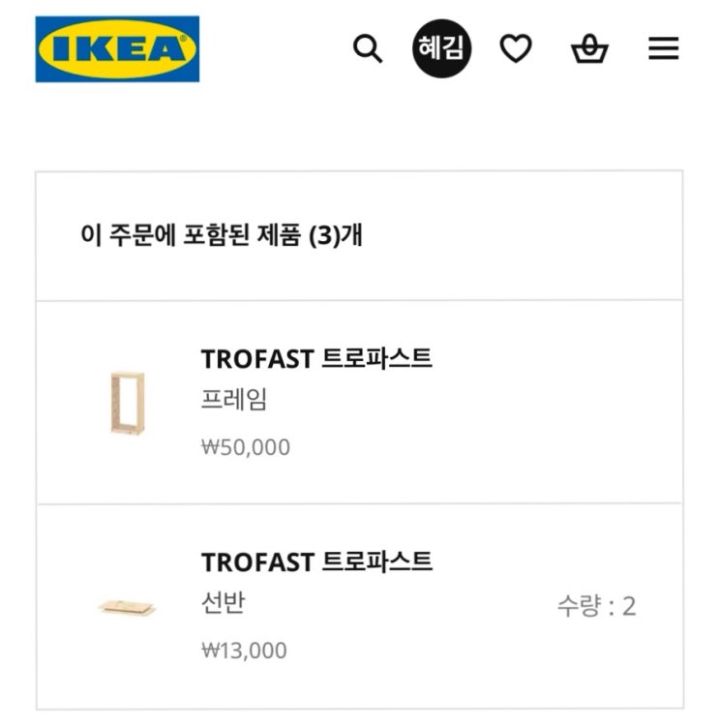Open the 혜김 profile avatar
The height and width of the screenshot is (728, 719).
(x=442, y=48)
